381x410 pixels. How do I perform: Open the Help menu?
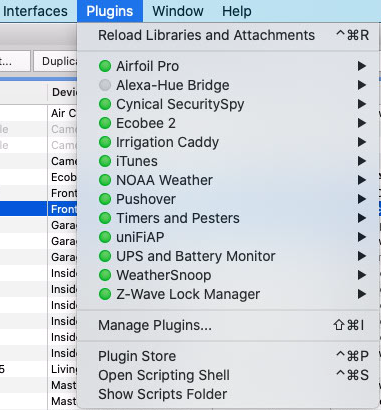coord(237,11)
